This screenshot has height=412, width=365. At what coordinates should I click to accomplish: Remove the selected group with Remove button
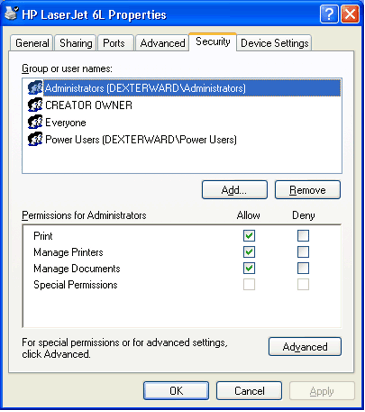(x=307, y=190)
